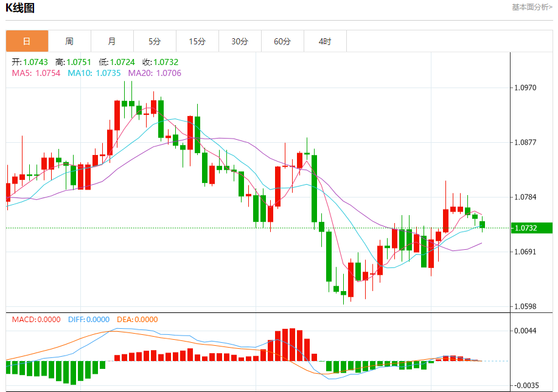Image resolution: width=558 pixels, height=392 pixels.
Task: Click the MA20: 1.0706 label
Action: click(x=155, y=73)
